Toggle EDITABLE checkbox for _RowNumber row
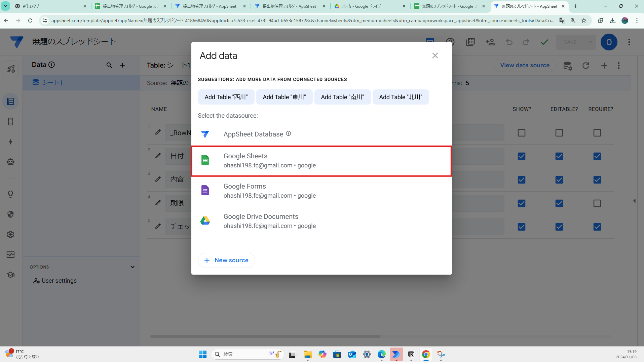Image resolution: width=644 pixels, height=362 pixels. point(559,133)
